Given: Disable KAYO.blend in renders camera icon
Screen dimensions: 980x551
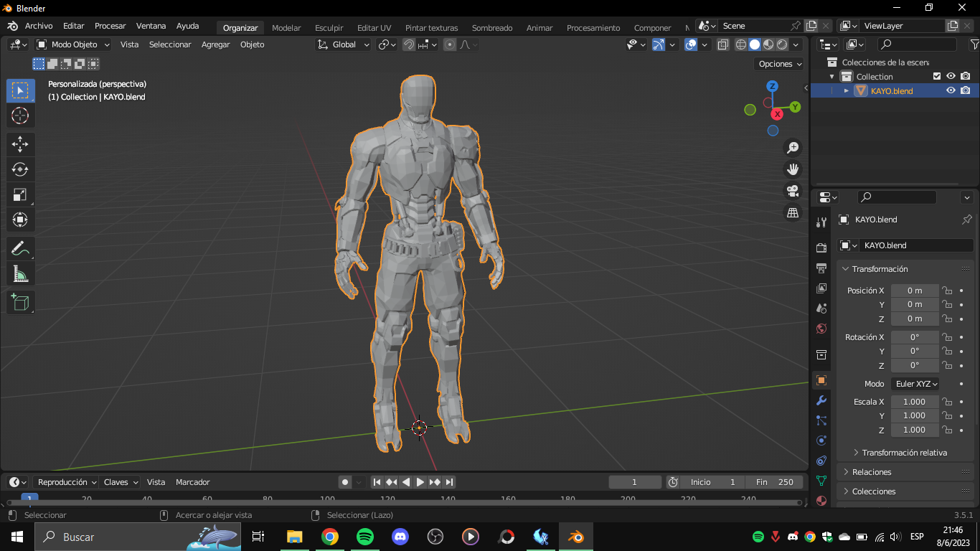Looking at the screenshot, I should click(x=966, y=90).
